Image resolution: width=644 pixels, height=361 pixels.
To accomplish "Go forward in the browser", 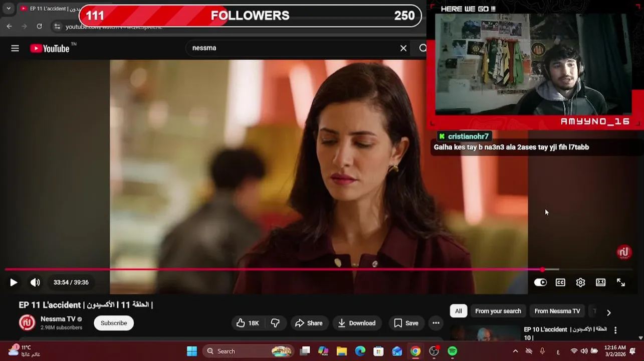I will pyautogui.click(x=24, y=27).
